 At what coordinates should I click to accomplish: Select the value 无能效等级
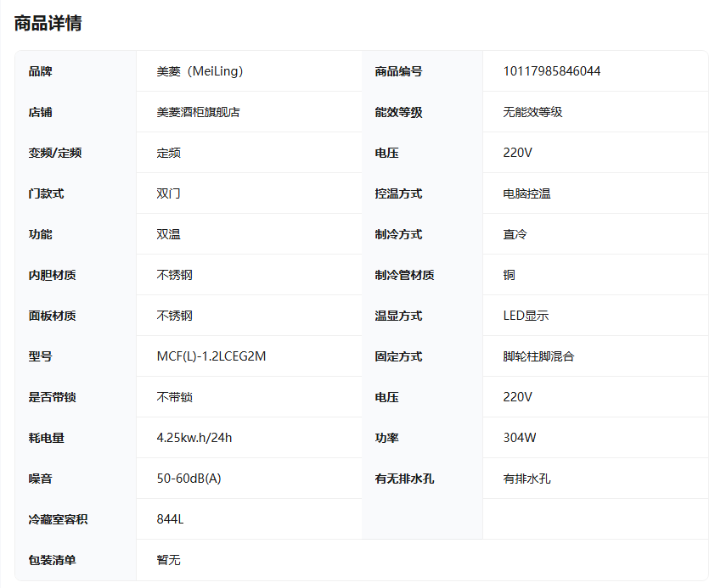pos(532,112)
